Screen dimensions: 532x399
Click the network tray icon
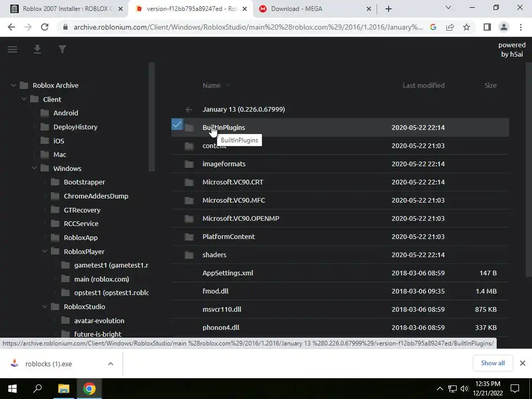point(453,389)
